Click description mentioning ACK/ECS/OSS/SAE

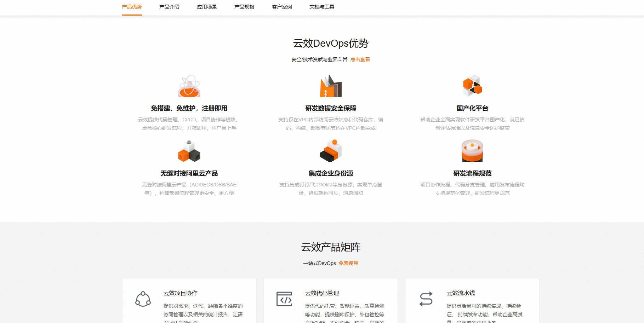189,189
